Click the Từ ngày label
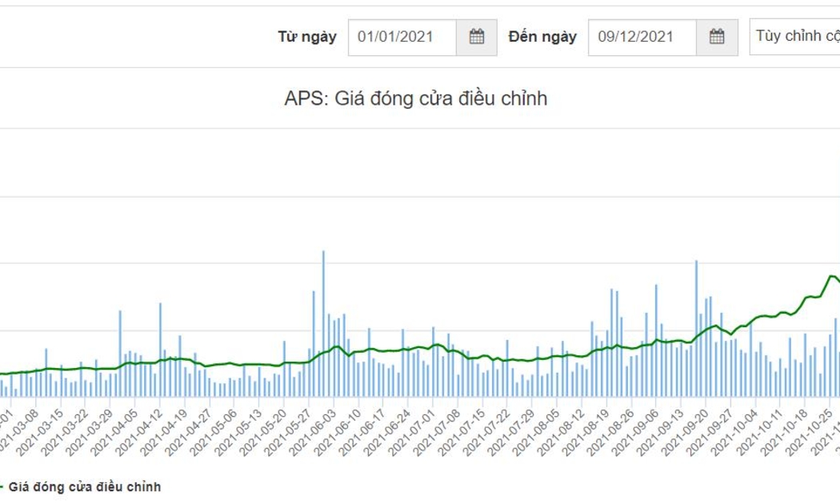 (307, 37)
